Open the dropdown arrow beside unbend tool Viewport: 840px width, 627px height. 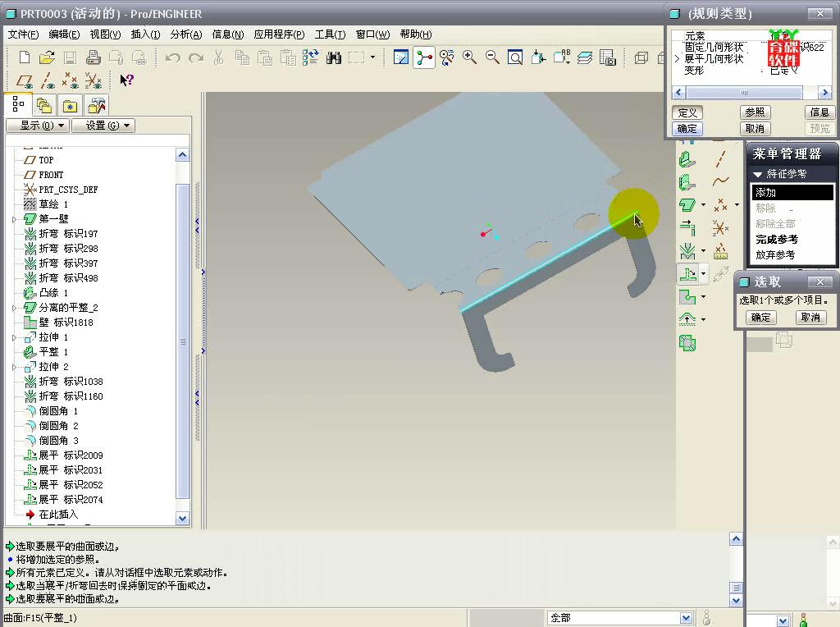coord(704,274)
